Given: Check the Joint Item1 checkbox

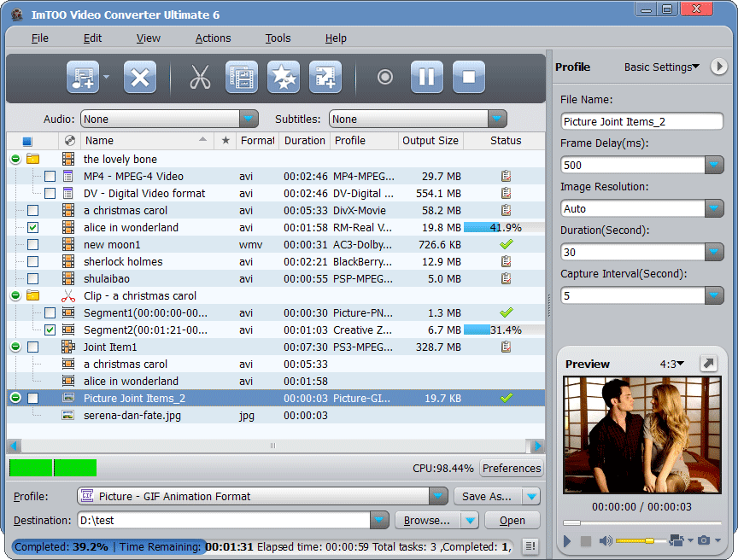Looking at the screenshot, I should pos(33,347).
